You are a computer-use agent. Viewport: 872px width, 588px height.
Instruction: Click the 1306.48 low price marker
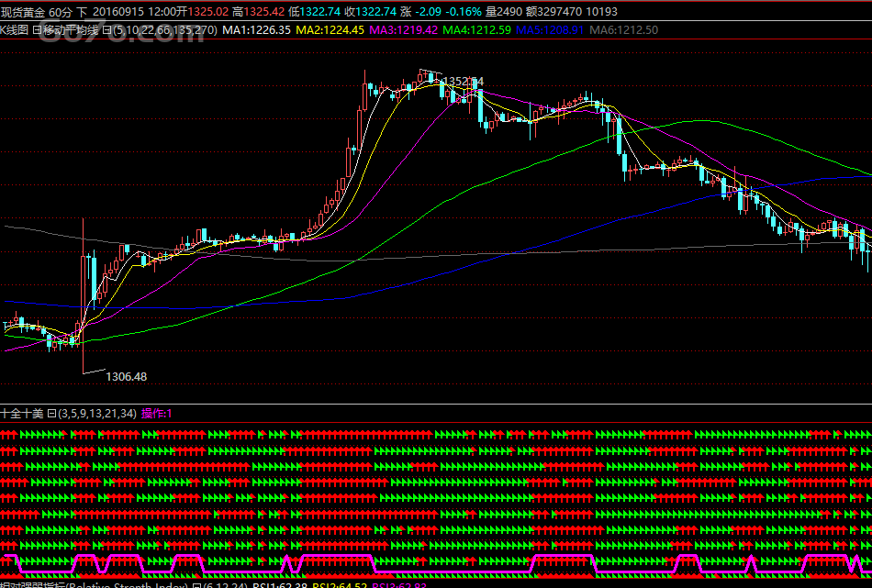pos(127,376)
